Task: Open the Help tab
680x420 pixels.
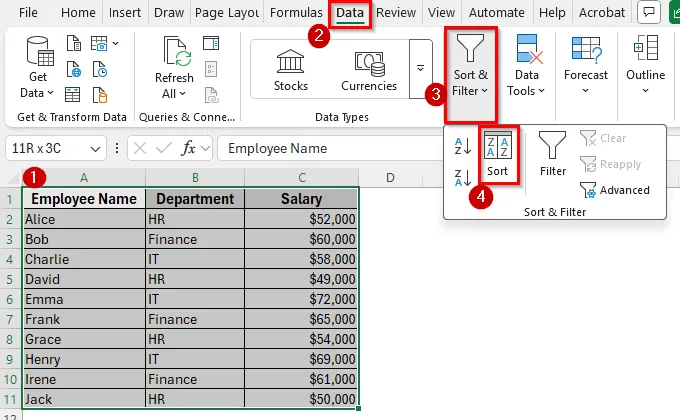Action: pyautogui.click(x=552, y=13)
